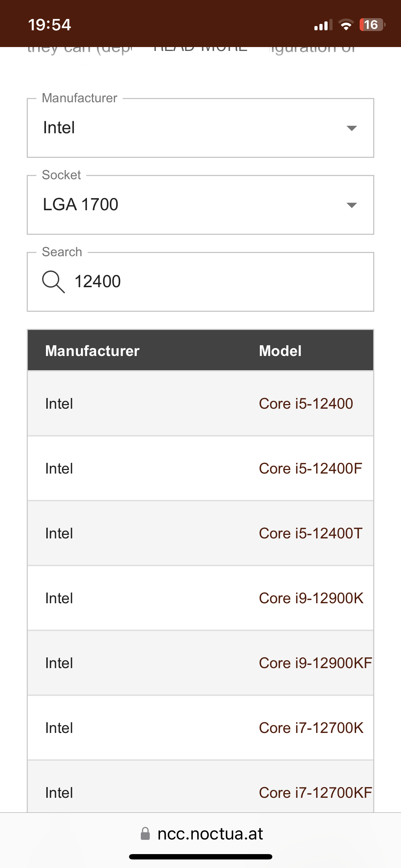Click the Manufacturer column header
Image resolution: width=401 pixels, height=868 pixels.
(x=92, y=351)
